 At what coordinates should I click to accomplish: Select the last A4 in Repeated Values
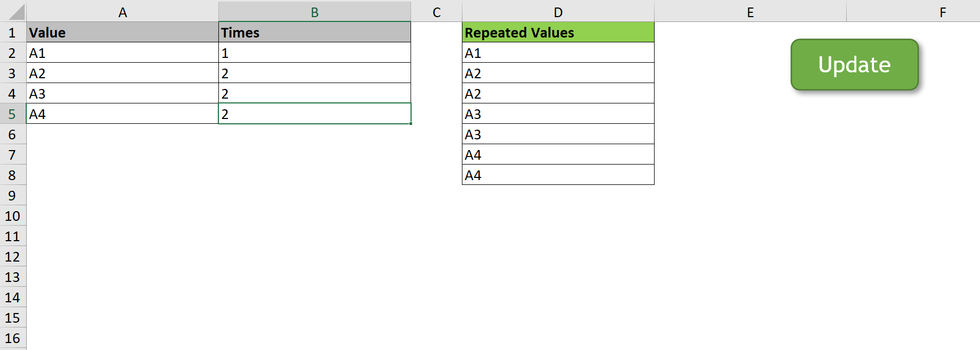tap(558, 175)
